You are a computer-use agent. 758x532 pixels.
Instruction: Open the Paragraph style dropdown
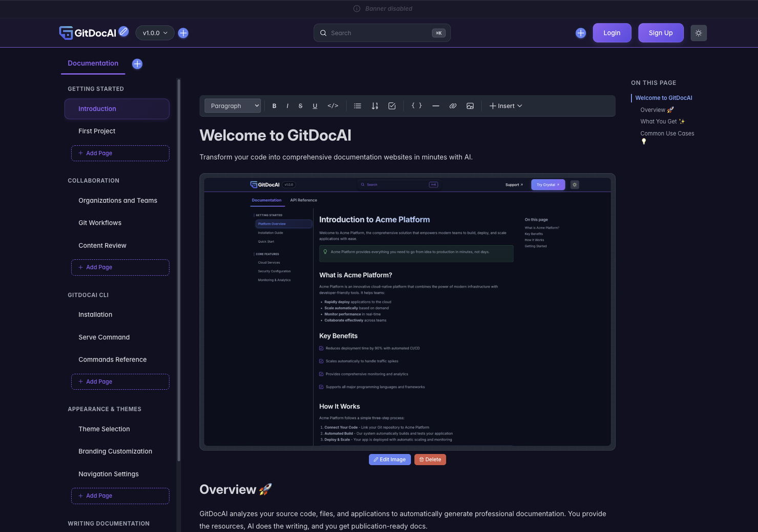coord(233,106)
